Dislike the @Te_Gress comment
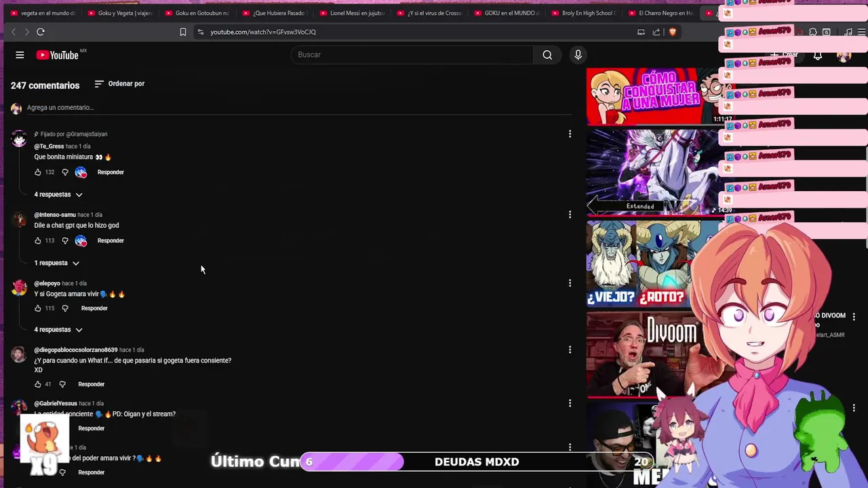The image size is (868, 488). tap(65, 172)
